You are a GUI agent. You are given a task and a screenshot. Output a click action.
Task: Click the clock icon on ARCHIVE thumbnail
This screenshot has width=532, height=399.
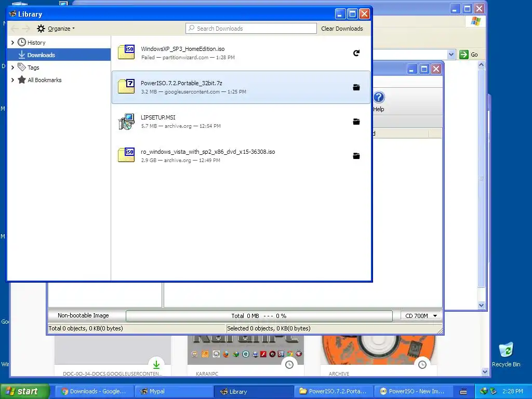point(422,365)
